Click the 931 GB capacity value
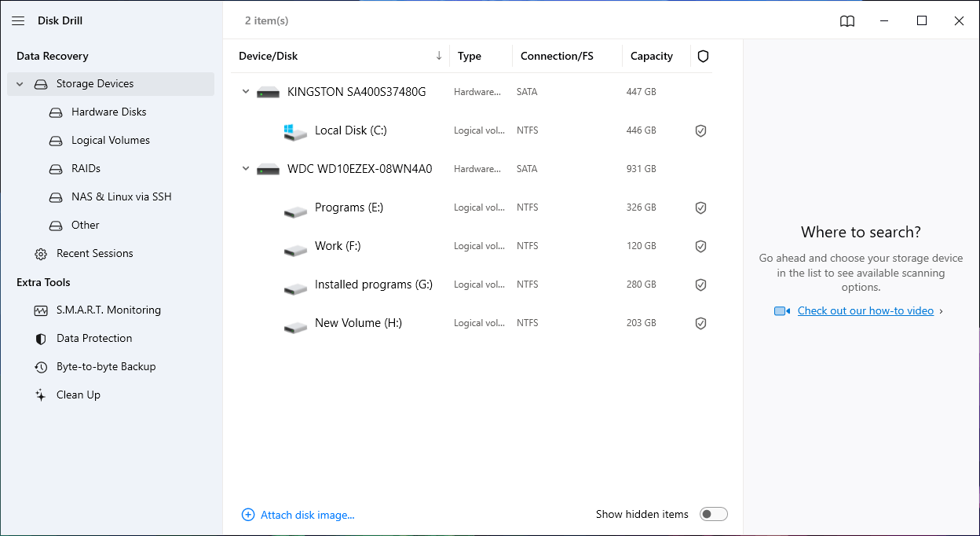 point(642,169)
